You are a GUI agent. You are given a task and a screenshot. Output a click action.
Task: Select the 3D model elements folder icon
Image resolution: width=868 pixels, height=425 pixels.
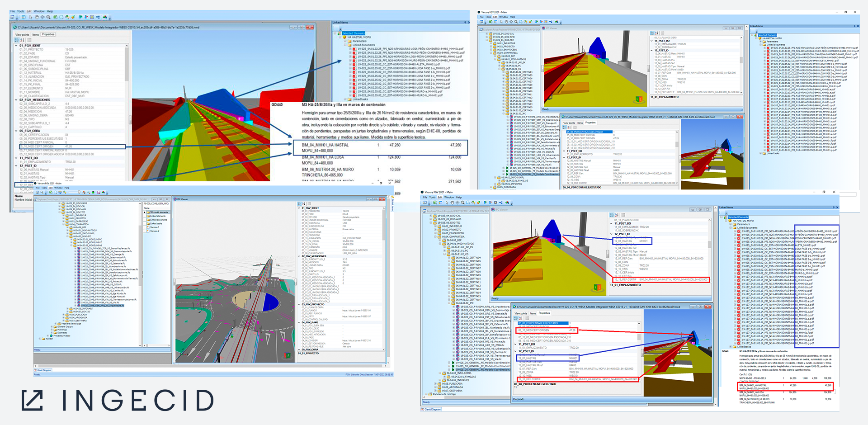pyautogui.click(x=147, y=212)
